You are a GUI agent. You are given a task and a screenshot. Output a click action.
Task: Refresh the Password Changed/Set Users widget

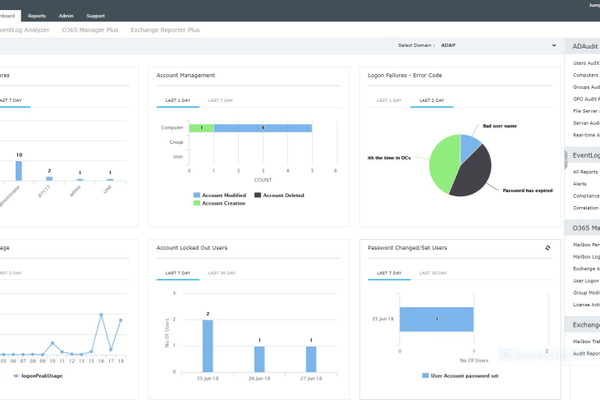click(548, 248)
